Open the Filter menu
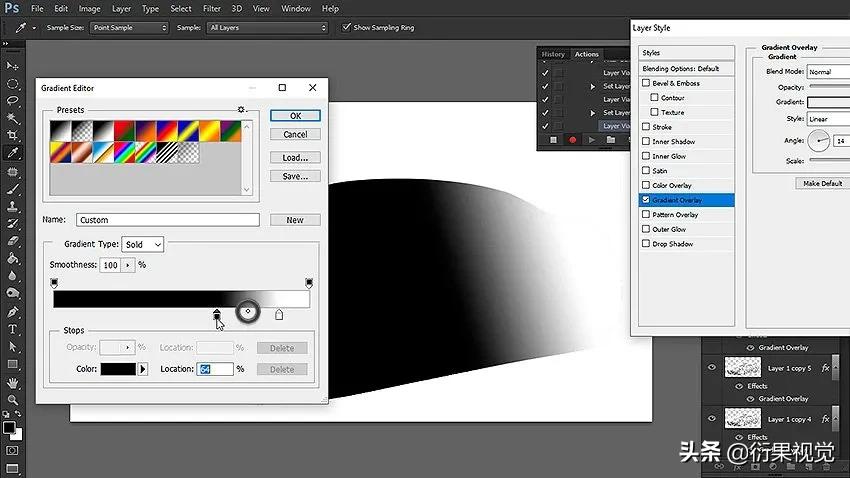 211,8
